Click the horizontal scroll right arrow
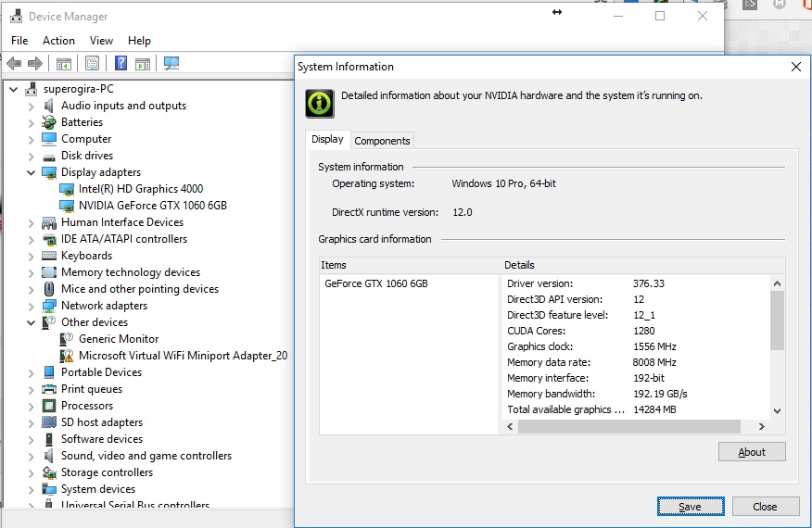Image resolution: width=812 pixels, height=528 pixels. click(761, 426)
